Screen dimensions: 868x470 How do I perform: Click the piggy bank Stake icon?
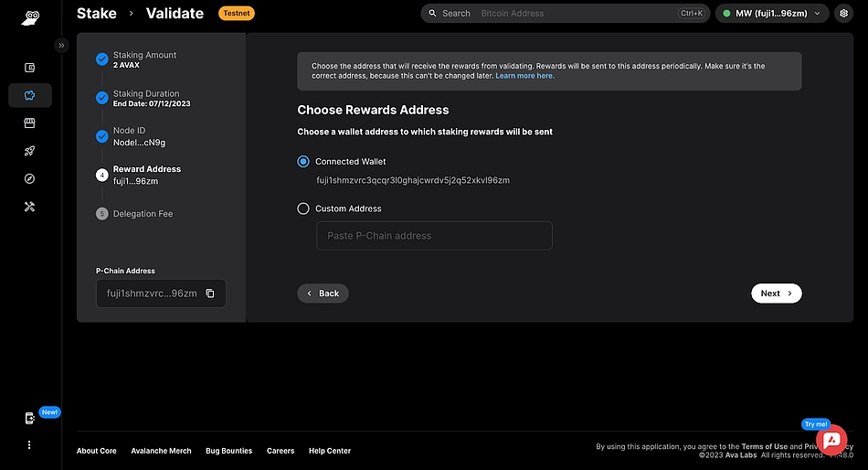pyautogui.click(x=29, y=95)
